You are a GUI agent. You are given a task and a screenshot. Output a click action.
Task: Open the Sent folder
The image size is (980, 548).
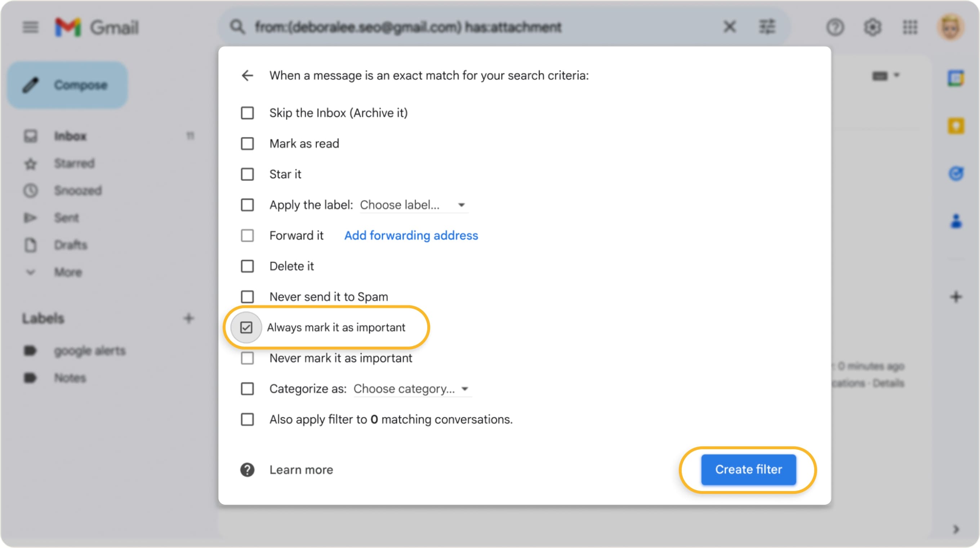pos(67,218)
